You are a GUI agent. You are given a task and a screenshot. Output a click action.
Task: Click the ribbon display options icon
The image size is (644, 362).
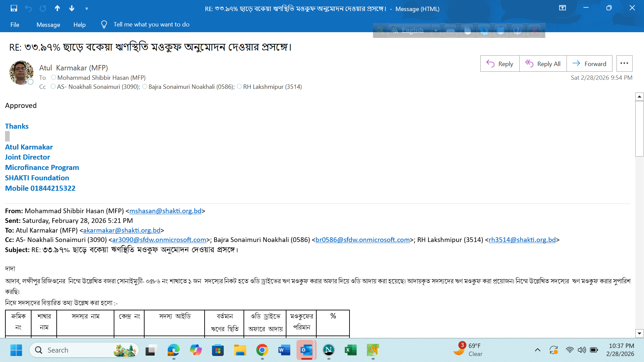click(562, 8)
